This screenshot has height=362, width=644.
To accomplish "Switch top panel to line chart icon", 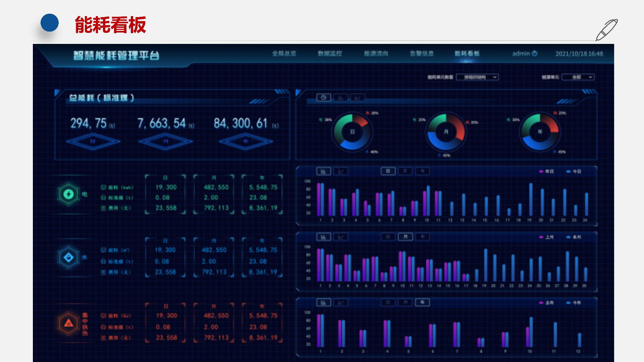I will tap(358, 98).
